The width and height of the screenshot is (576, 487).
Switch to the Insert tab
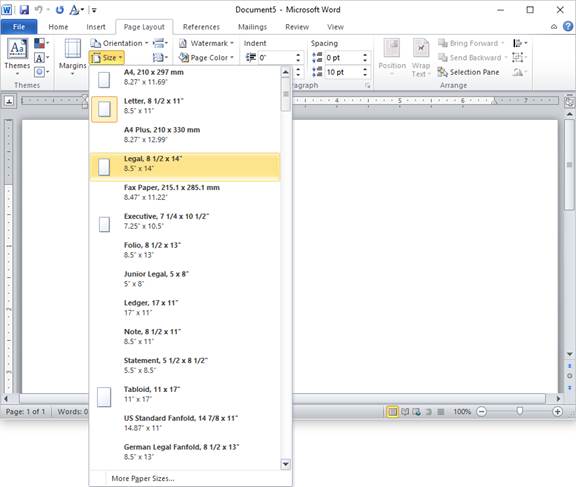96,27
